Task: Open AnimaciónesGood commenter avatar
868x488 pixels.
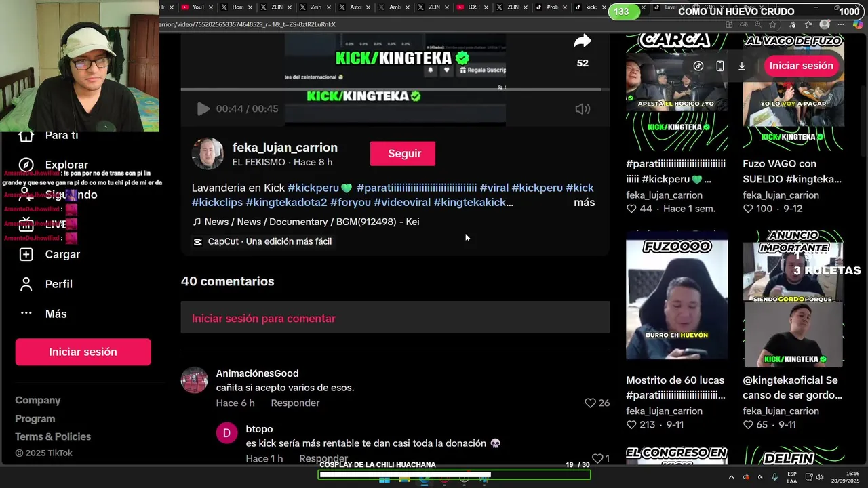Action: tap(194, 380)
